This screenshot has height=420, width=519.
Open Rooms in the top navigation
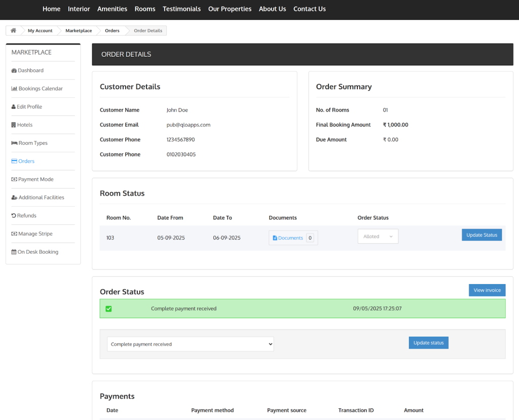pos(145,9)
